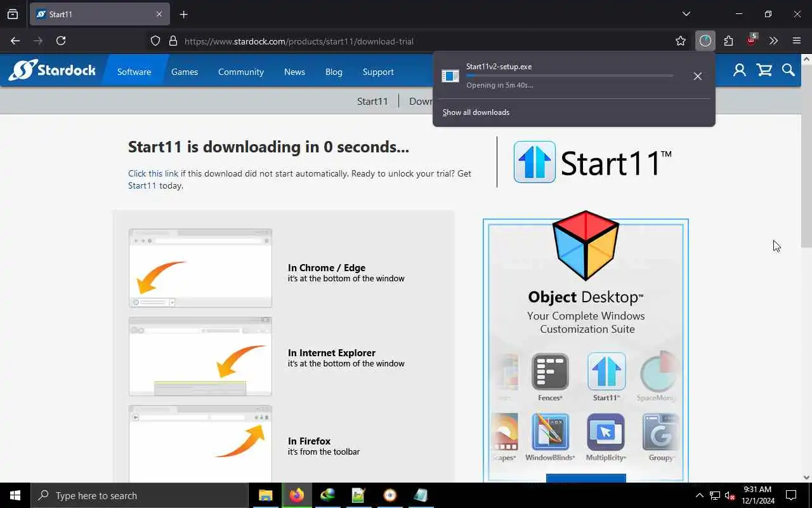Open the Games menu
The width and height of the screenshot is (812, 508).
(185, 72)
